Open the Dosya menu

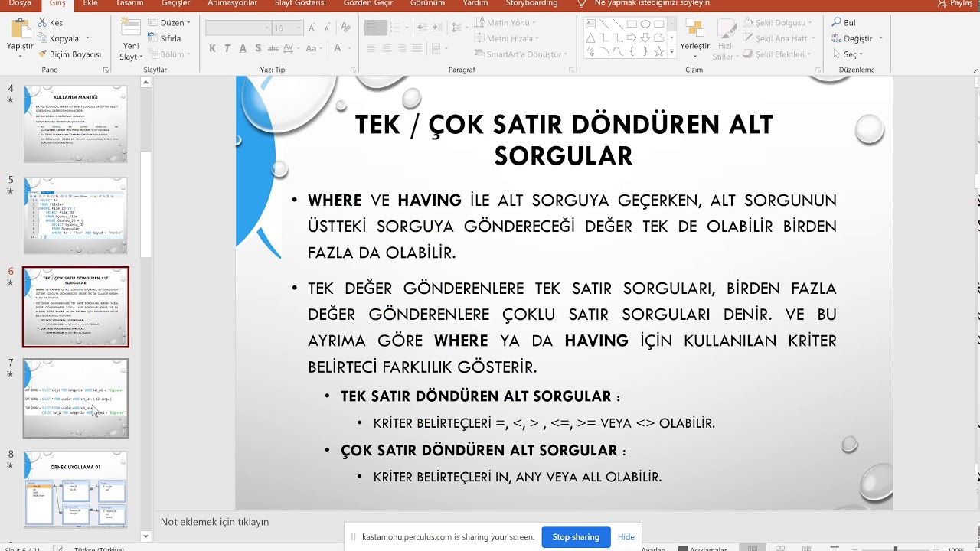19,4
